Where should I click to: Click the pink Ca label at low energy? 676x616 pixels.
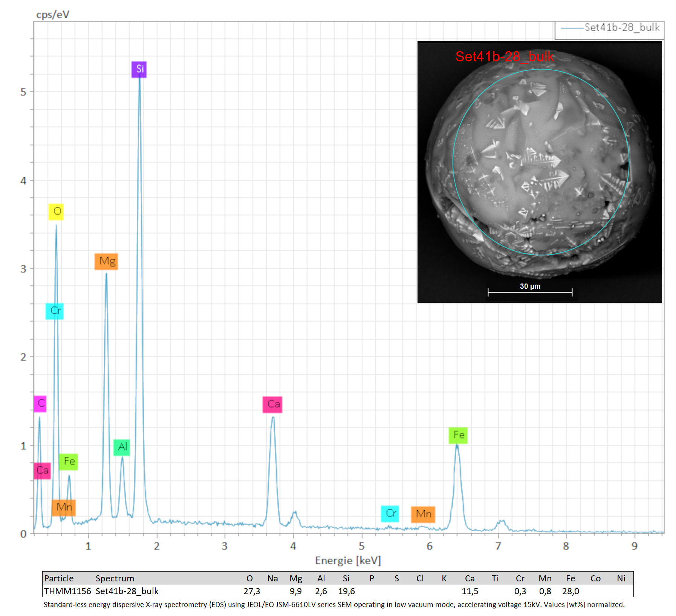click(x=42, y=471)
